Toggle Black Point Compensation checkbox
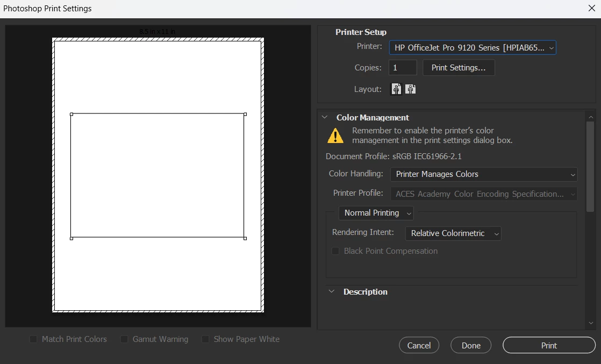 coord(335,251)
